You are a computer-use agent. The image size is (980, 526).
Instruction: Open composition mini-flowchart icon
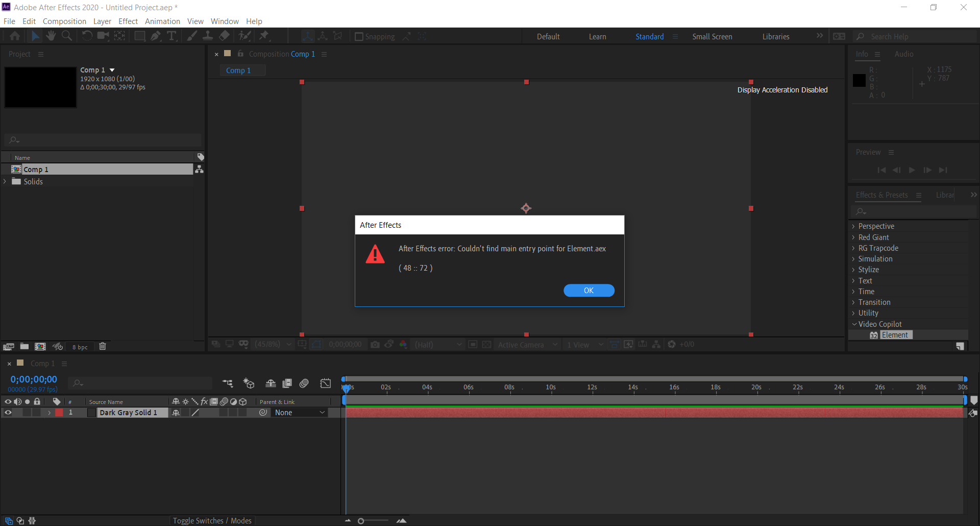coord(228,383)
